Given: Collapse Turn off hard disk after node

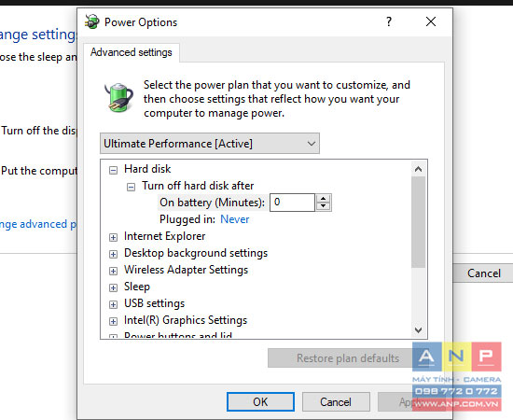Looking at the screenshot, I should coord(131,187).
